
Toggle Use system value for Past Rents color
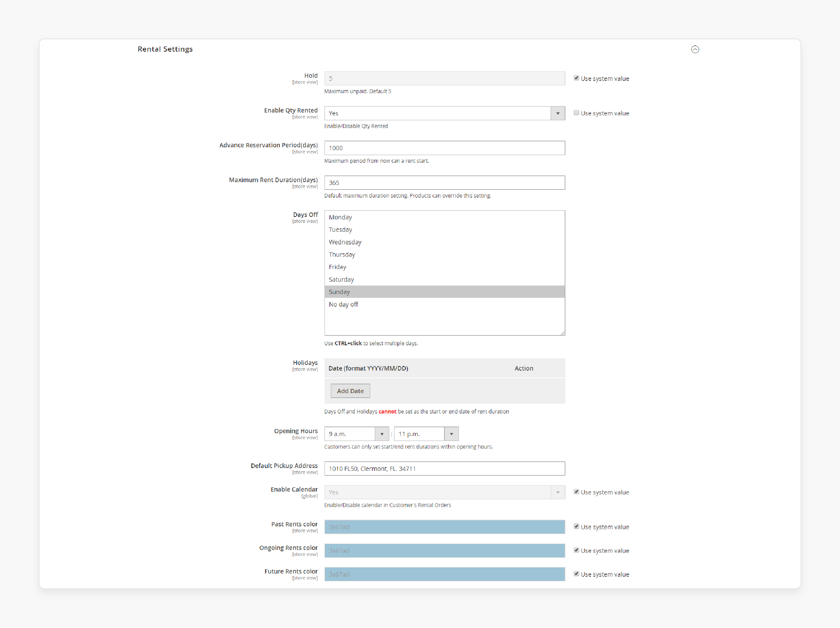tap(576, 526)
